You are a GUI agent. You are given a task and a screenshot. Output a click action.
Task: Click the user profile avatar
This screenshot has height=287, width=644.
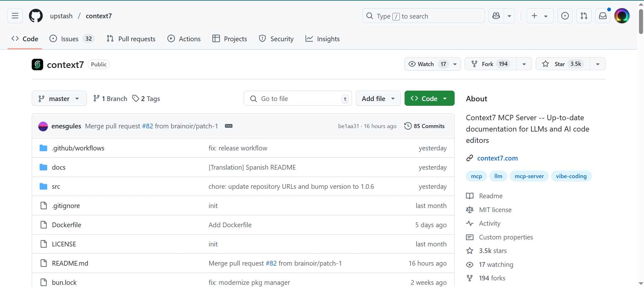(x=622, y=16)
